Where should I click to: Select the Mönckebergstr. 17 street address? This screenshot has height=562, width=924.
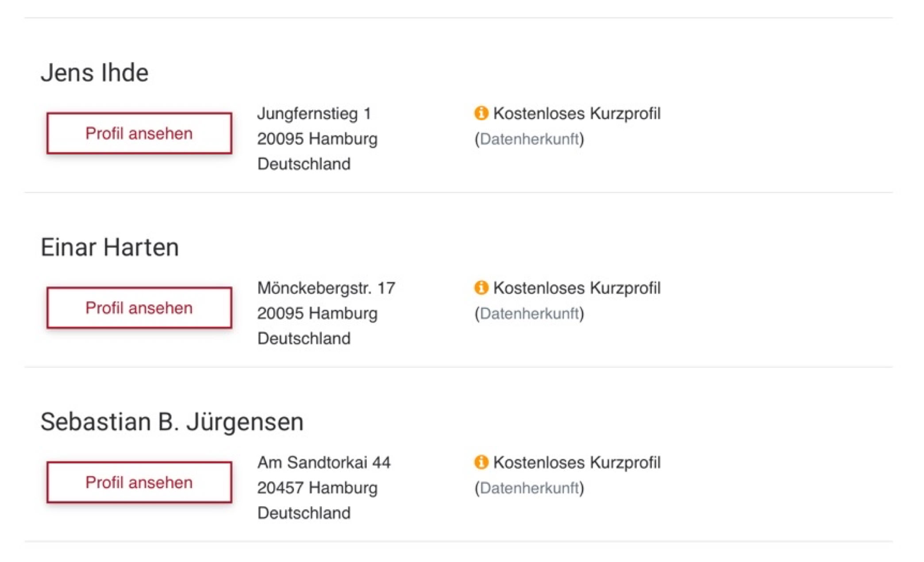point(326,288)
